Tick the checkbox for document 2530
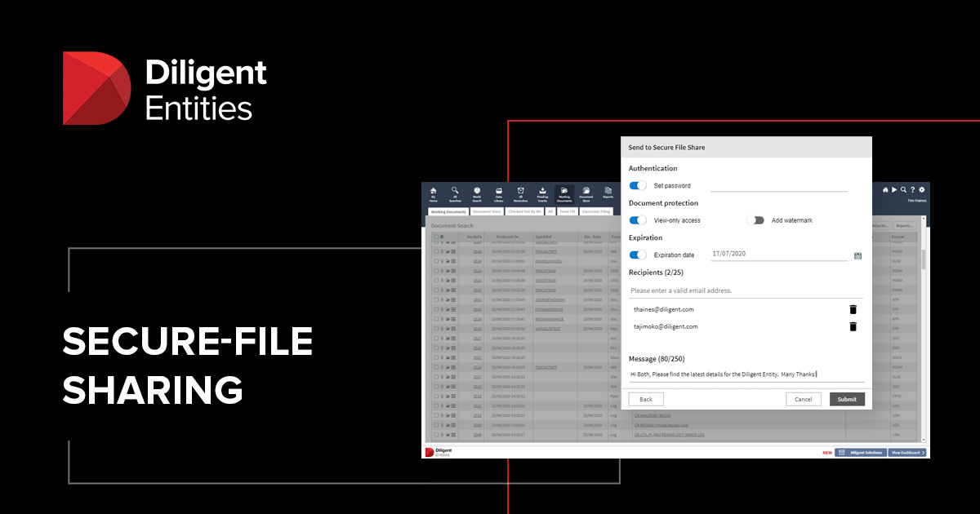Image resolution: width=980 pixels, height=514 pixels. (436, 309)
